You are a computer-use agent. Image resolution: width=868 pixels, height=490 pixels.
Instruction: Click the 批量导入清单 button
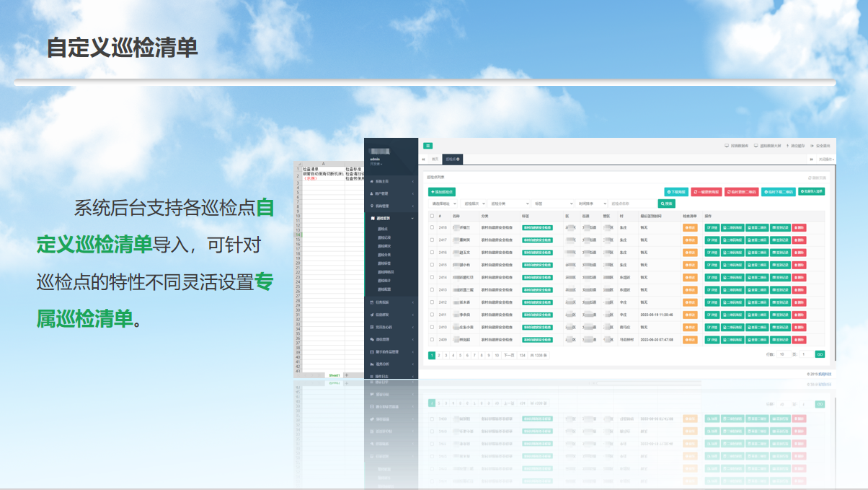pyautogui.click(x=811, y=192)
